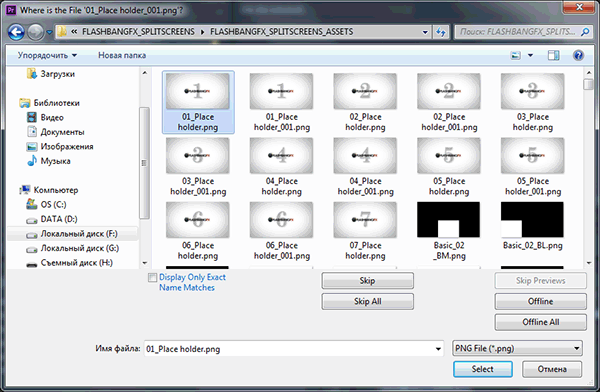Select the 01_Place holder.png thumbnail
Screen dimensions: 600x392
(198, 91)
